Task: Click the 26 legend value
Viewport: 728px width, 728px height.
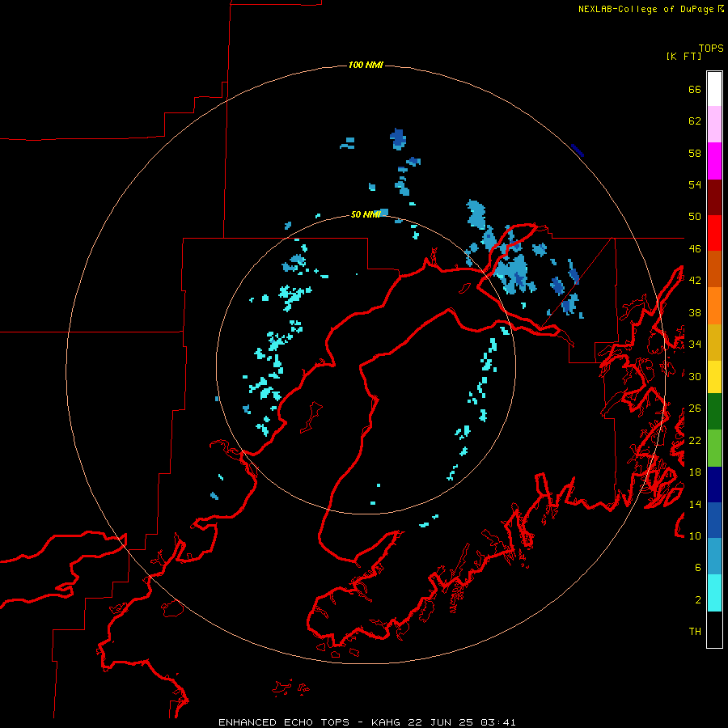Action: [x=695, y=408]
